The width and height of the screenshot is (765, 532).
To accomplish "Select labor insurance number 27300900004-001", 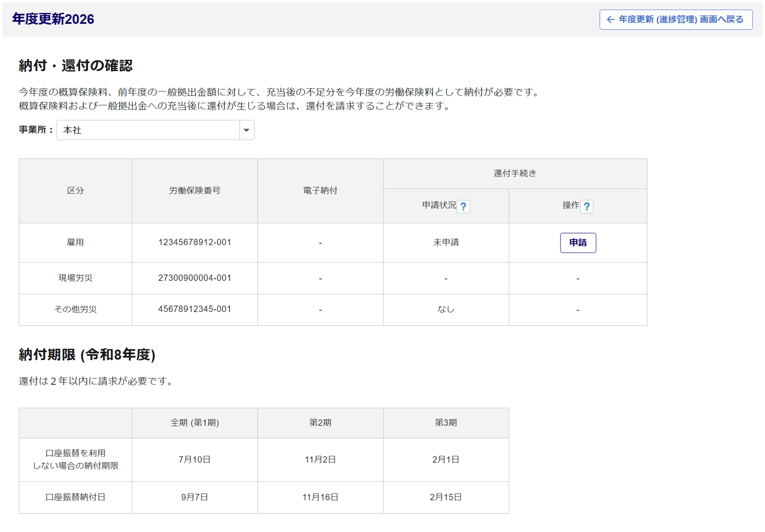I will pos(195,278).
